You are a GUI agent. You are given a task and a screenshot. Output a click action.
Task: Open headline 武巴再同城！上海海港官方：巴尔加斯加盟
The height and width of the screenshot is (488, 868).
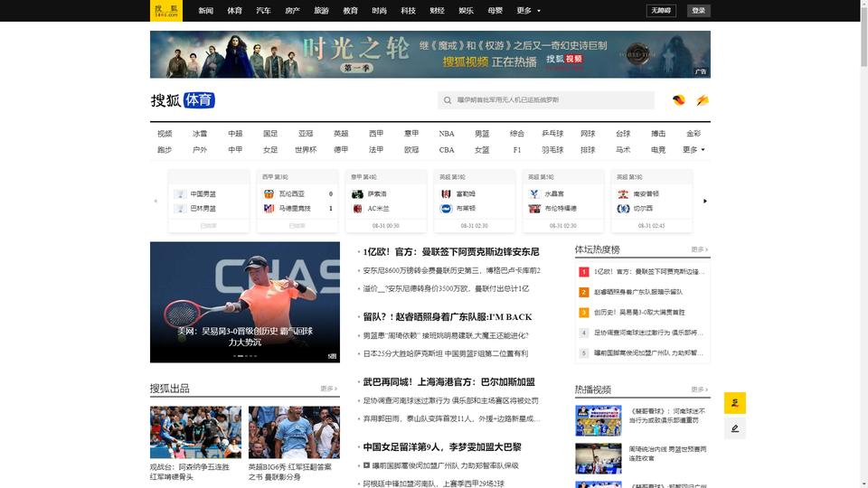(449, 381)
